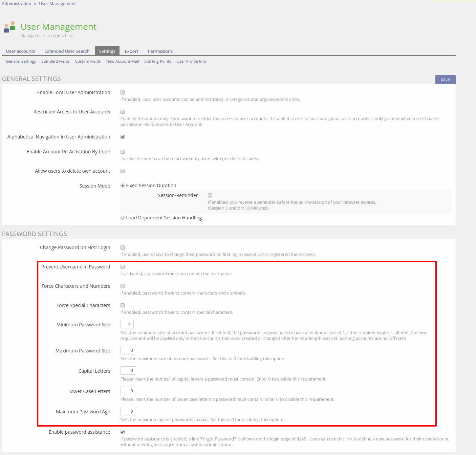Switch to Extended User Search tab
Viewport: 476px width, 455px height.
(x=67, y=51)
